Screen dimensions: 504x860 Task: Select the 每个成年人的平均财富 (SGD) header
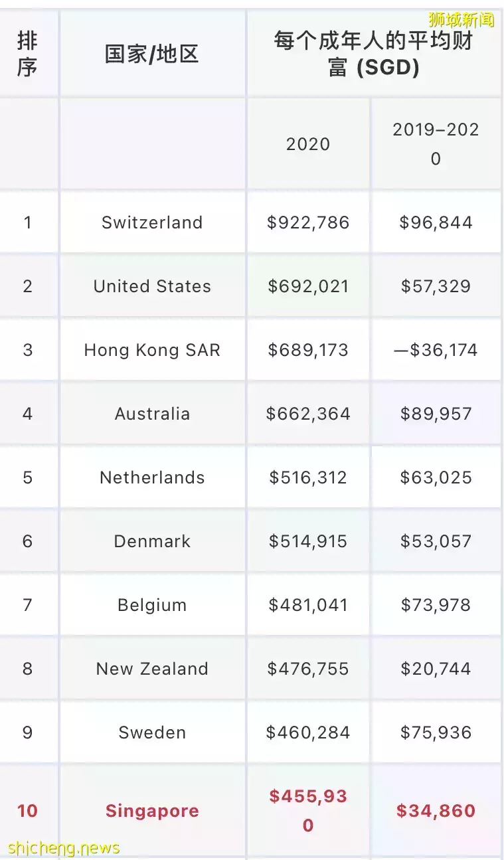[374, 54]
